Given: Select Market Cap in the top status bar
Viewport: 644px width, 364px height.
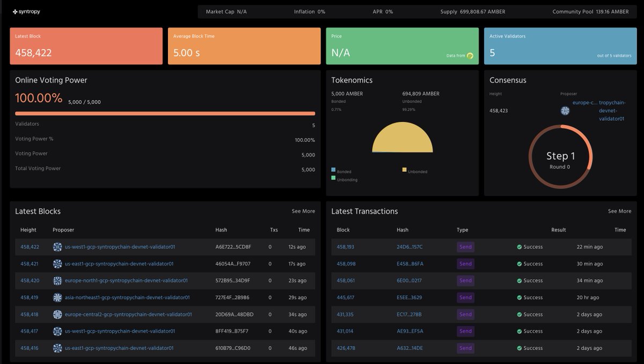Looking at the screenshot, I should [222, 11].
